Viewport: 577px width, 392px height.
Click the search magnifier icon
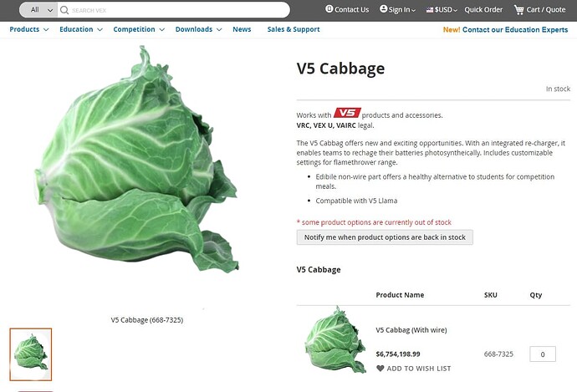click(x=64, y=10)
